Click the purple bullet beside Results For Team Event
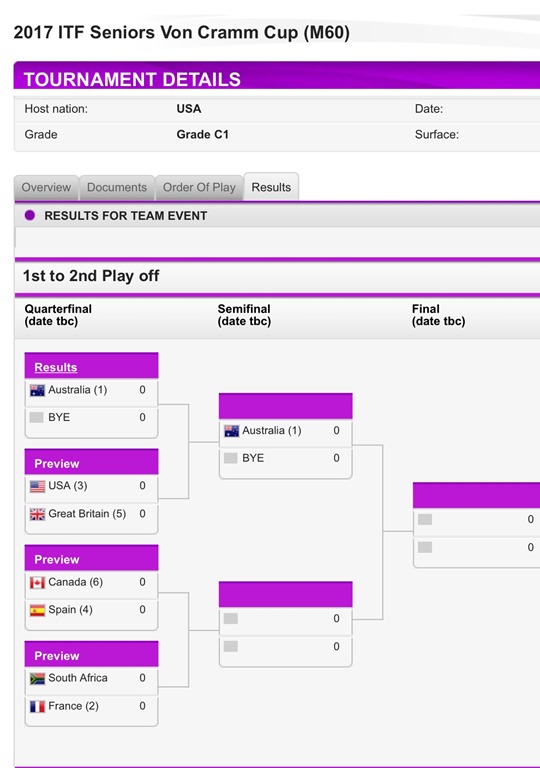Image resolution: width=540 pixels, height=768 pixels. pyautogui.click(x=29, y=215)
